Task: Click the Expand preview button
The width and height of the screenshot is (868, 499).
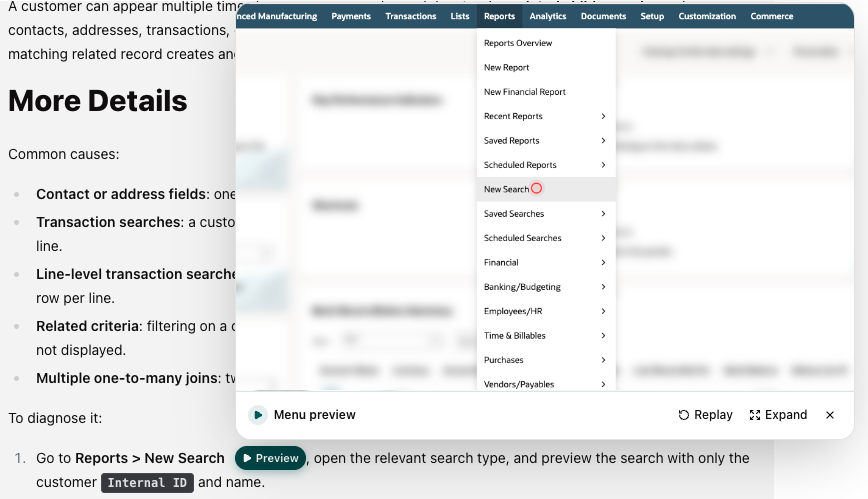Action: coord(778,415)
